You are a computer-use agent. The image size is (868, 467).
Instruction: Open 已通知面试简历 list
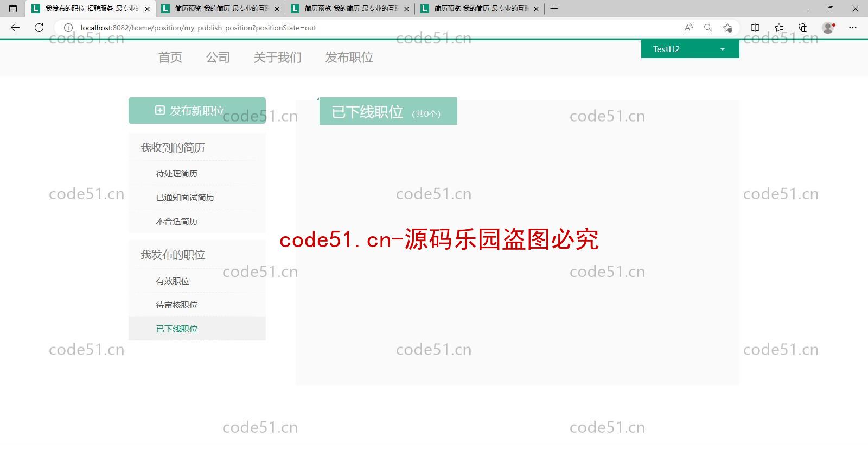185,198
